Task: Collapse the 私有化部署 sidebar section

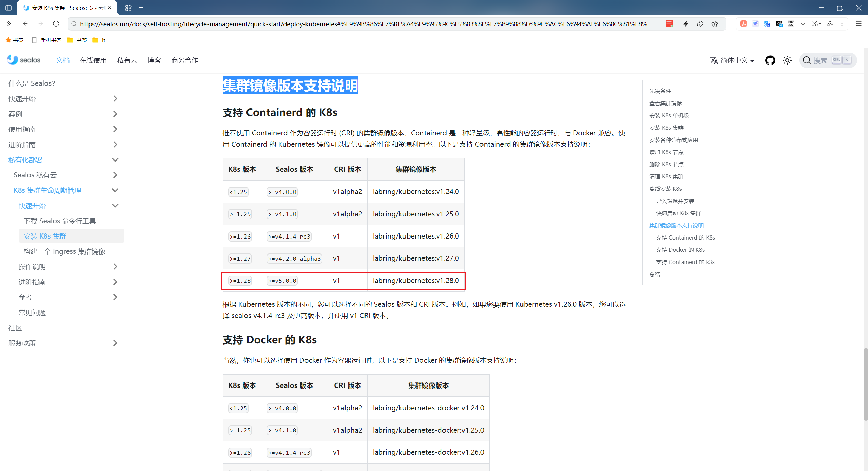Action: (x=115, y=160)
